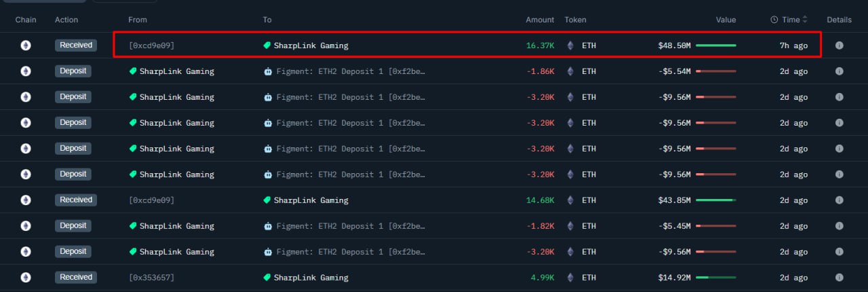Open details info icon for 14.68K ETH row
Image resolution: width=868 pixels, height=292 pixels.
click(839, 200)
